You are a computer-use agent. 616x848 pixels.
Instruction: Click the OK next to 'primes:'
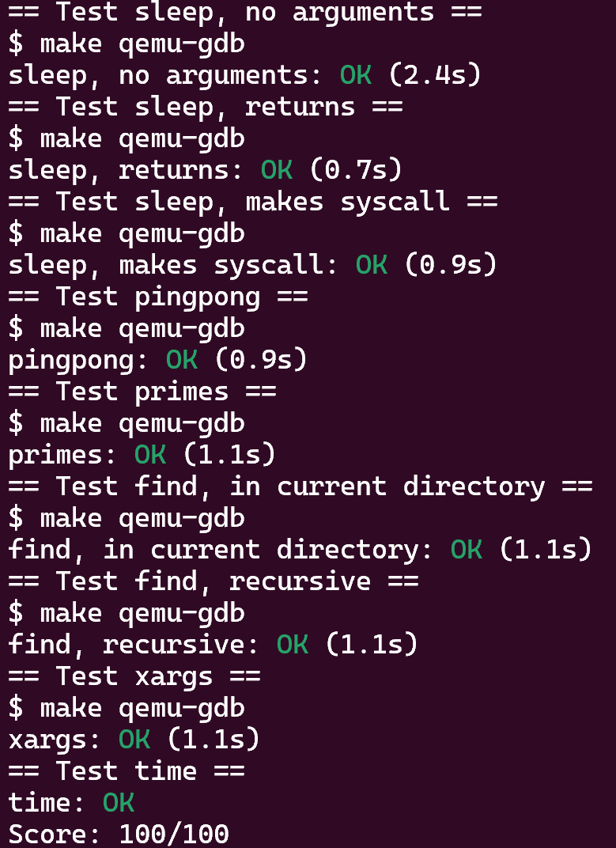pyautogui.click(x=150, y=454)
